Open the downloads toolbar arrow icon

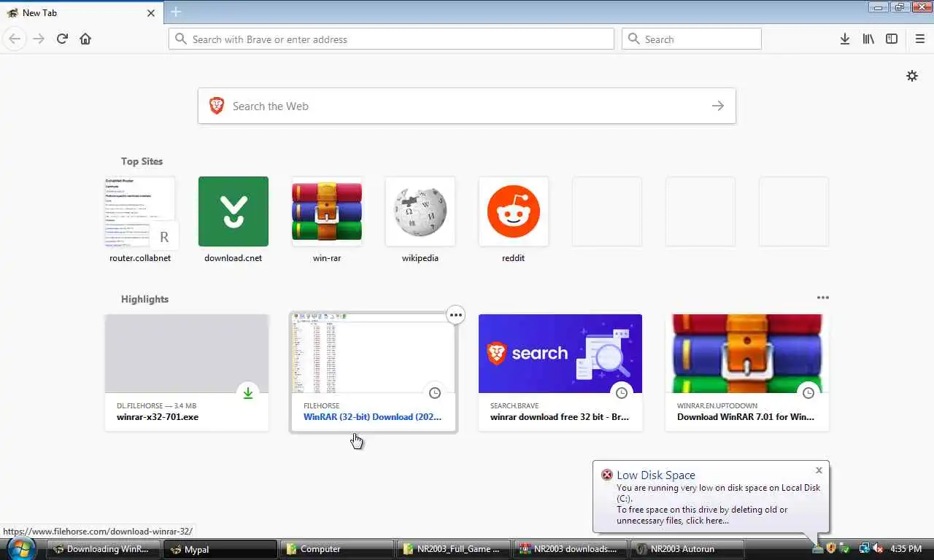click(844, 39)
